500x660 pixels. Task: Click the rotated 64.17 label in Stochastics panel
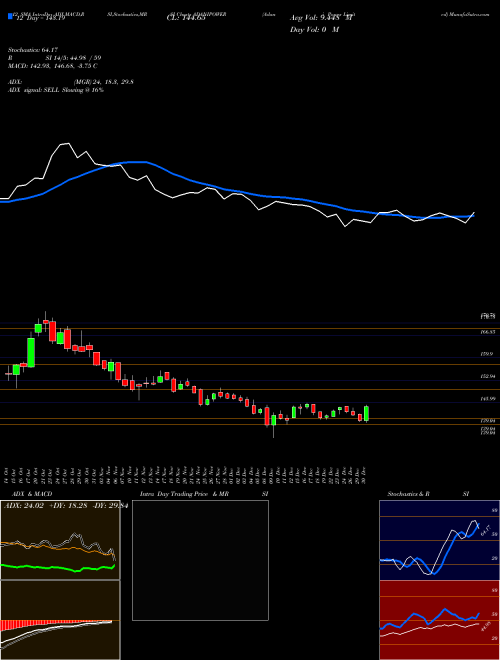(485, 530)
